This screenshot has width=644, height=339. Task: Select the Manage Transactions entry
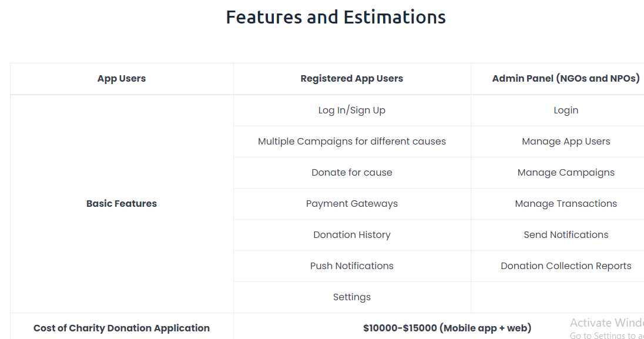(x=566, y=204)
